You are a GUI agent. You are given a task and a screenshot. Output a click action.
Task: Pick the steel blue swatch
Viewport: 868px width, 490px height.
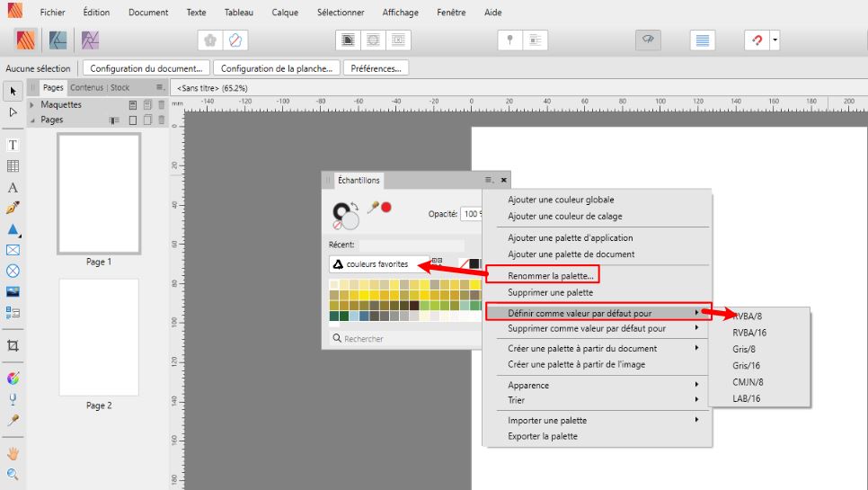click(x=364, y=316)
